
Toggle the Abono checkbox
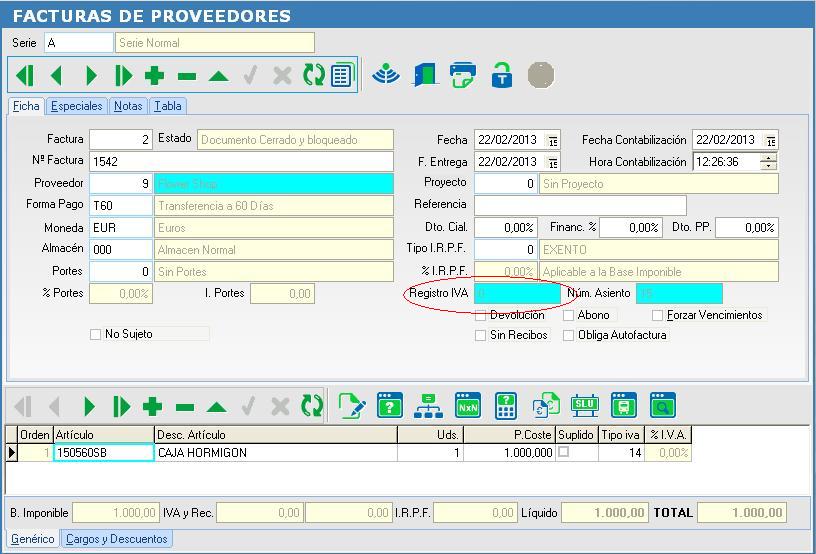pyautogui.click(x=568, y=315)
